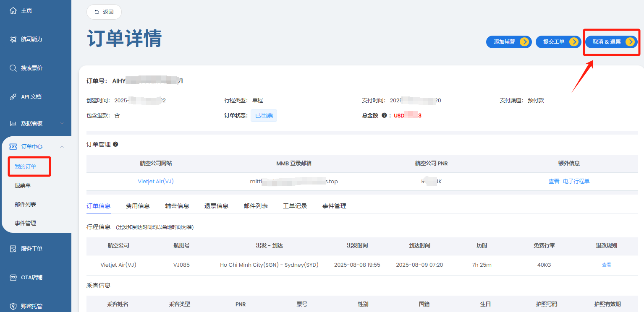The height and width of the screenshot is (312, 644).
Task: Click the service ticket icon in sidebar
Action: pyautogui.click(x=13, y=249)
